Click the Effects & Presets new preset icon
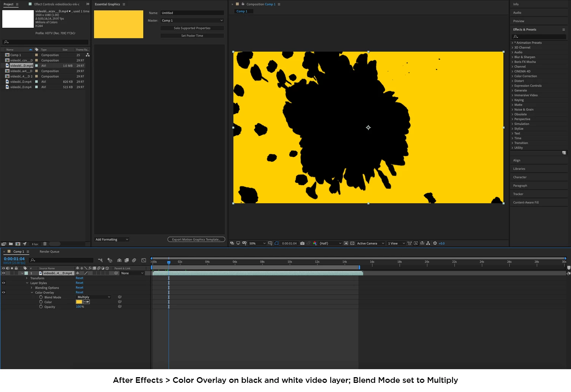The image size is (571, 392). click(x=564, y=153)
